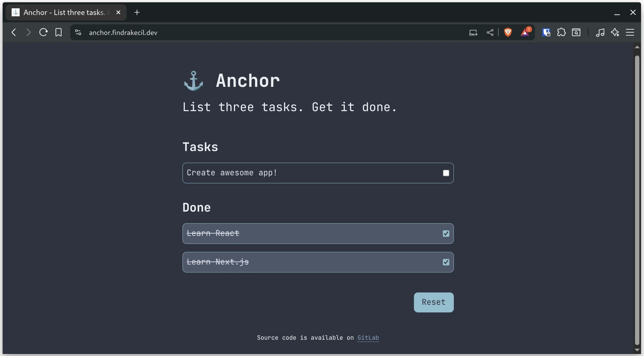Open Brave Rewards with notification badge
The image size is (644, 356).
tap(525, 32)
